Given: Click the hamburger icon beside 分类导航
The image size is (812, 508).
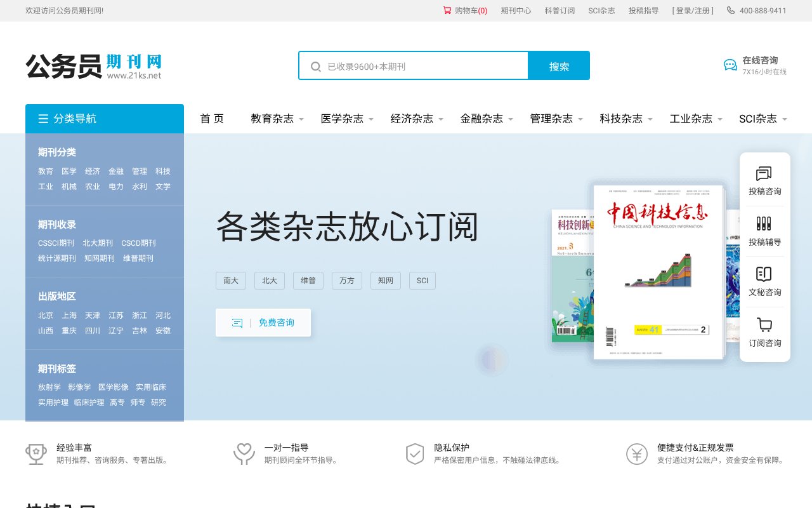Looking at the screenshot, I should 43,118.
